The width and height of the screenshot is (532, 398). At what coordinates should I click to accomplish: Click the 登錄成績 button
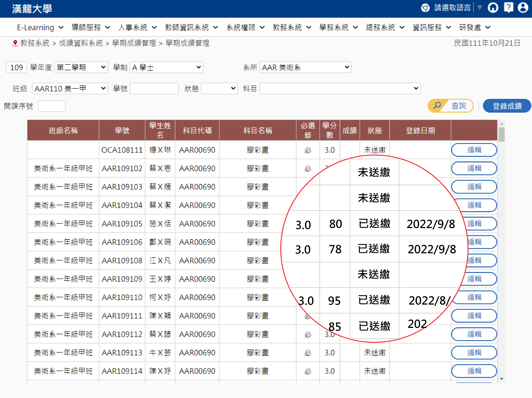click(x=507, y=106)
